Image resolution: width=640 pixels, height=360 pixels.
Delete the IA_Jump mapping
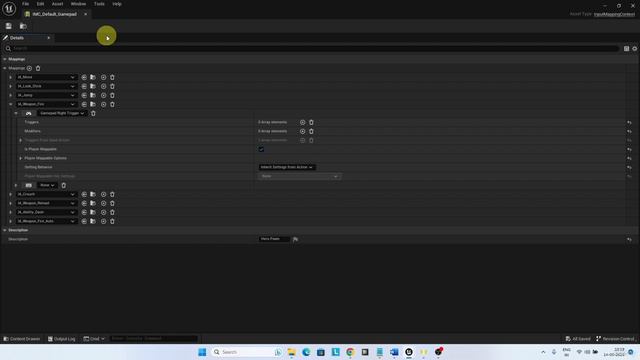click(112, 95)
